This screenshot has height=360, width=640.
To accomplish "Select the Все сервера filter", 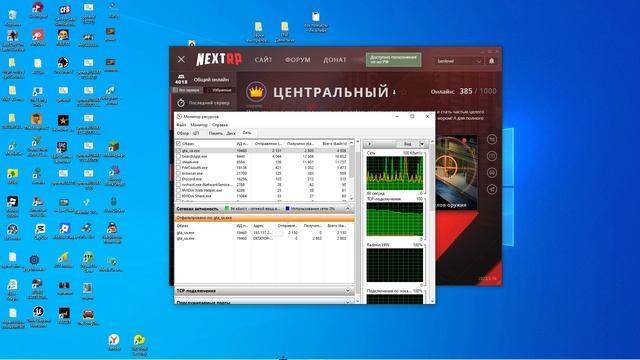I will click(187, 90).
